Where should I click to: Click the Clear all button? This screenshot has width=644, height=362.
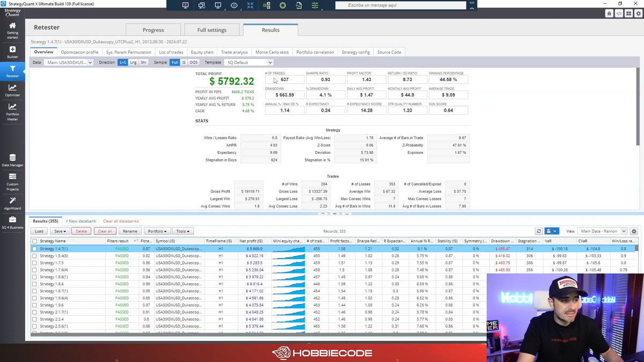tap(105, 231)
